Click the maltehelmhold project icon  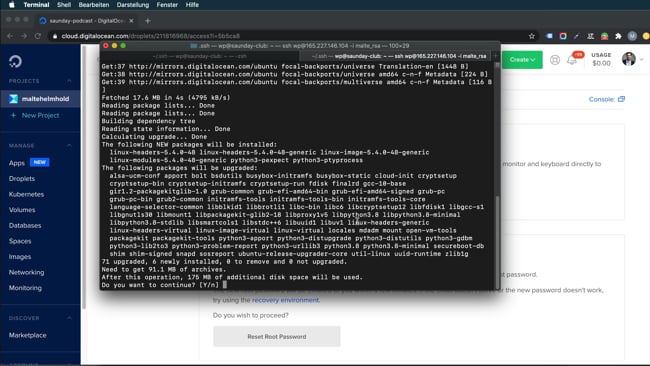[x=14, y=99]
